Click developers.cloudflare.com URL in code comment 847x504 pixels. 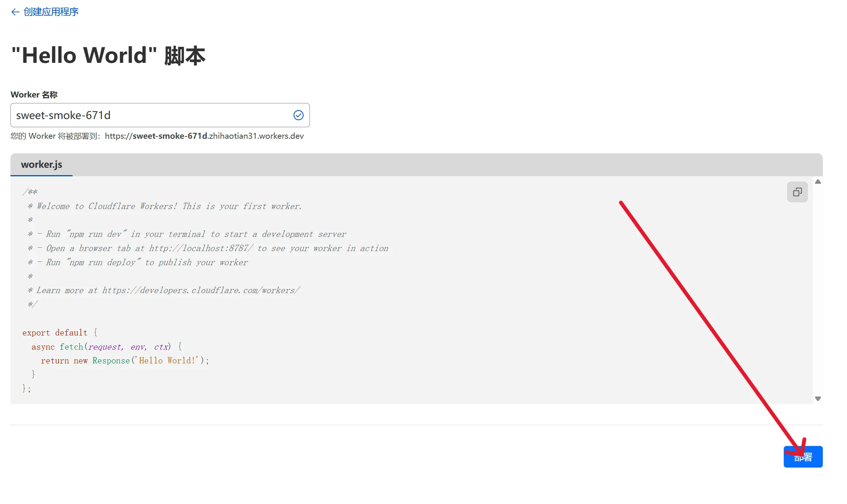coord(201,290)
